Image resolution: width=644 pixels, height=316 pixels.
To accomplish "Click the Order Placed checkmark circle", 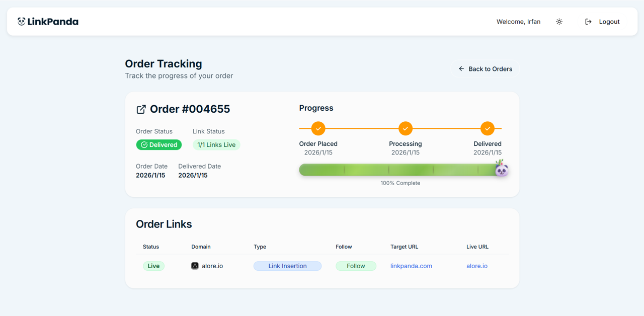I will 318,128.
